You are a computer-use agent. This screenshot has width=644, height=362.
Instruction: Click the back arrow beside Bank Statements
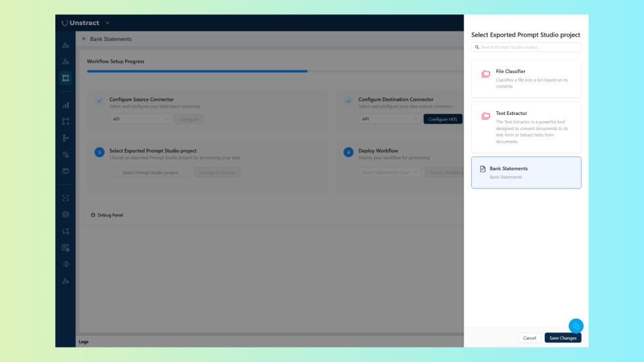click(84, 39)
